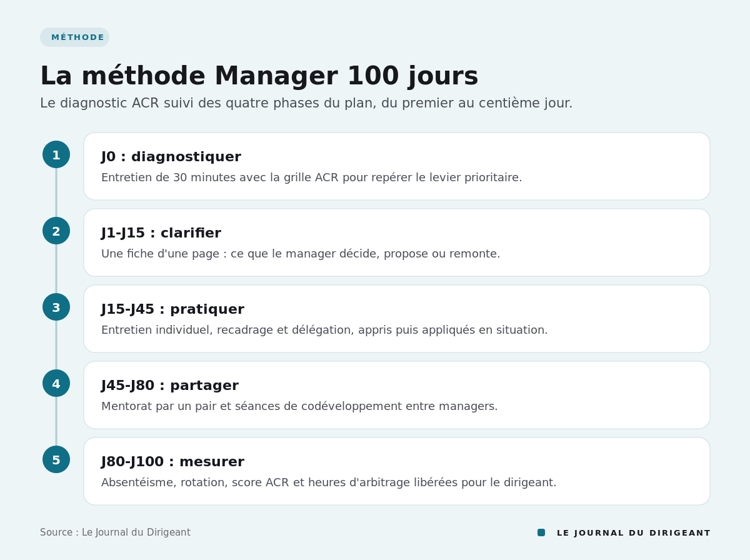The height and width of the screenshot is (560, 750).
Task: Click "LE JOURNAL DU DIRIGEANT" brand text
Action: 634,533
